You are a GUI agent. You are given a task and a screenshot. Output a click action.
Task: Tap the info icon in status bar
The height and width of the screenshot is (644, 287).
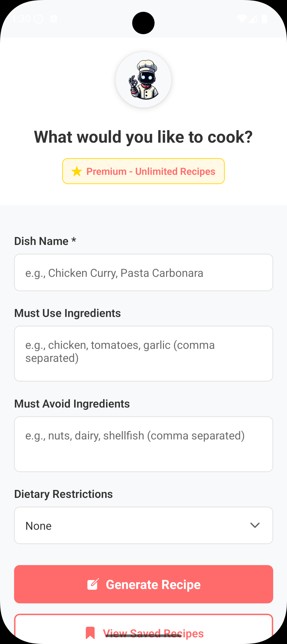[x=39, y=19]
